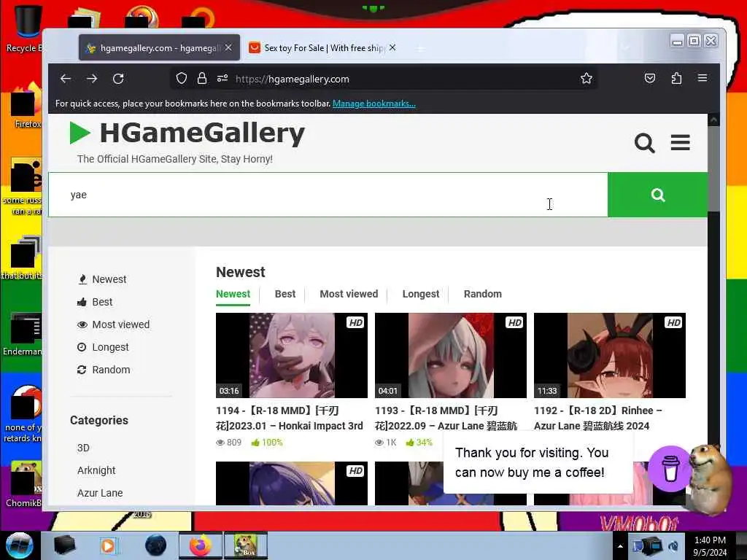Open the taskbar clock showing 1:40 PM
Screen dimensions: 747x560
pyautogui.click(x=710, y=546)
